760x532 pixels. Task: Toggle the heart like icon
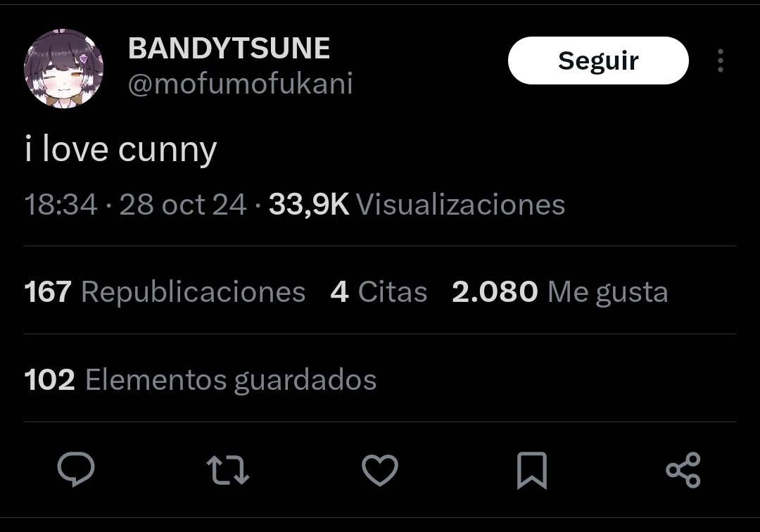coord(380,469)
